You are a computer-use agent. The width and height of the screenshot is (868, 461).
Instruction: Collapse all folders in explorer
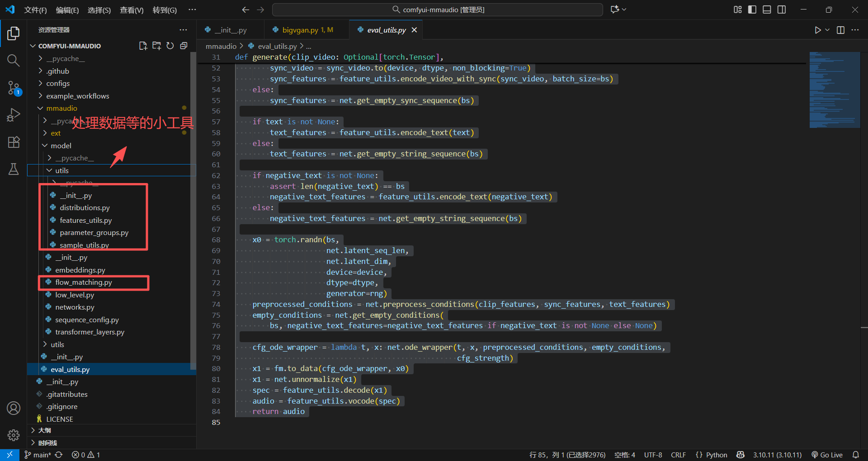pyautogui.click(x=184, y=46)
